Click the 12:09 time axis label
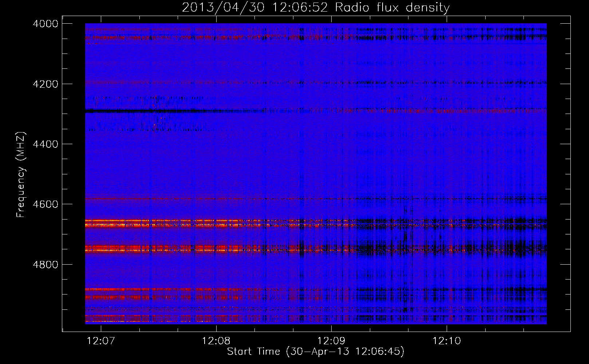The width and height of the screenshot is (589, 364). point(331,341)
